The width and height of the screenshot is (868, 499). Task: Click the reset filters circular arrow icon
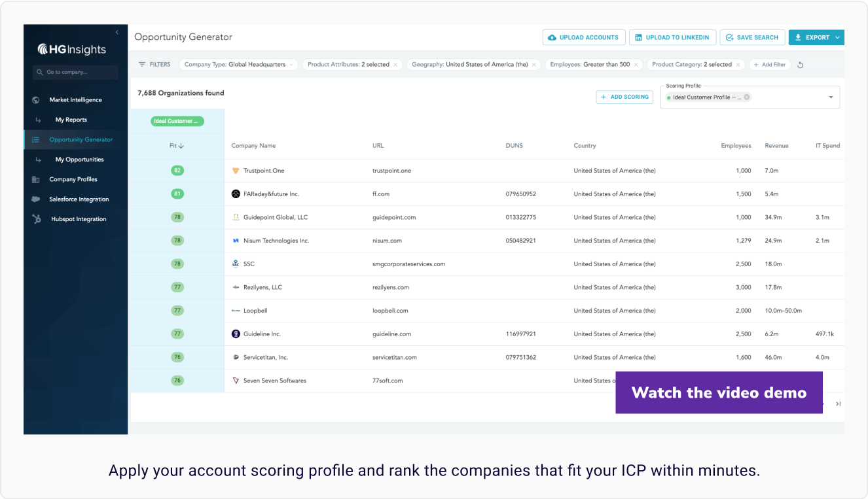(800, 65)
